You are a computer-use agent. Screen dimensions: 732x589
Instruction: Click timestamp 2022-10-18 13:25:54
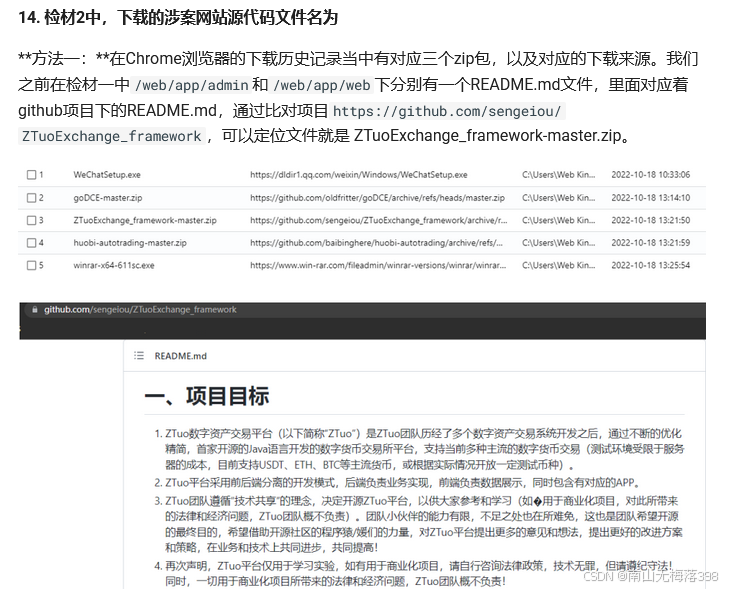[651, 265]
